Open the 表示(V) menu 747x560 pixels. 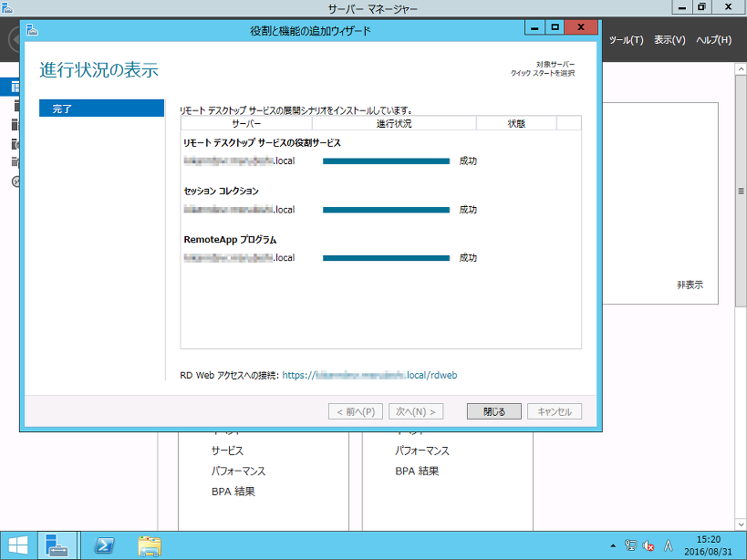click(669, 40)
